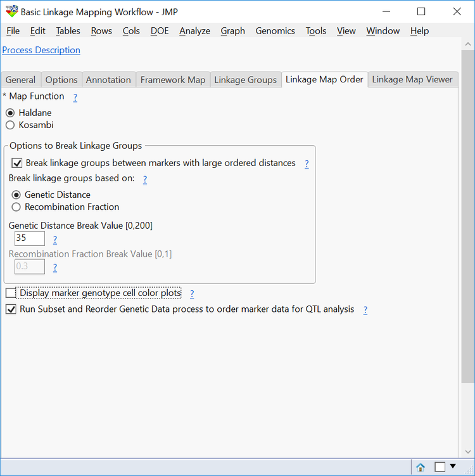Click the scrollbar up arrow
The height and width of the screenshot is (476, 475).
468,44
